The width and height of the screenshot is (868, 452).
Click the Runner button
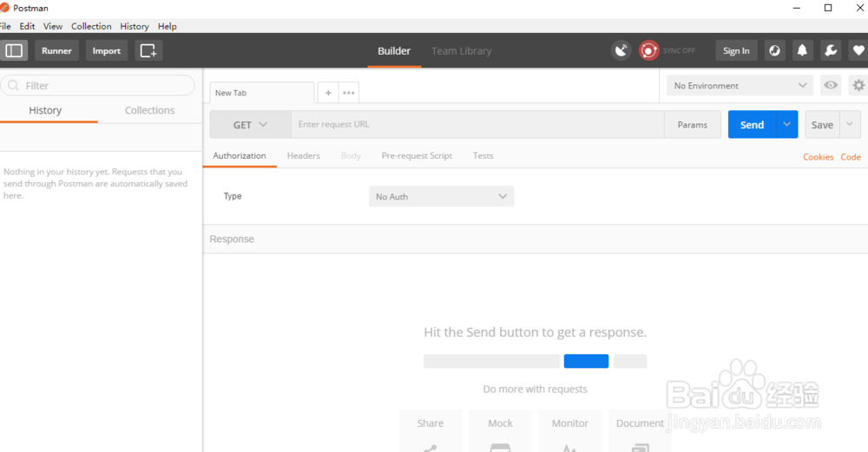click(x=56, y=50)
